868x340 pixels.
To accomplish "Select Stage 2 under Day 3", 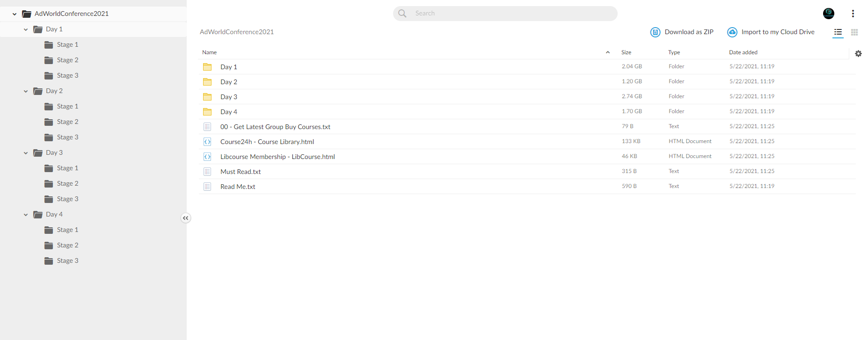I will coord(67,183).
